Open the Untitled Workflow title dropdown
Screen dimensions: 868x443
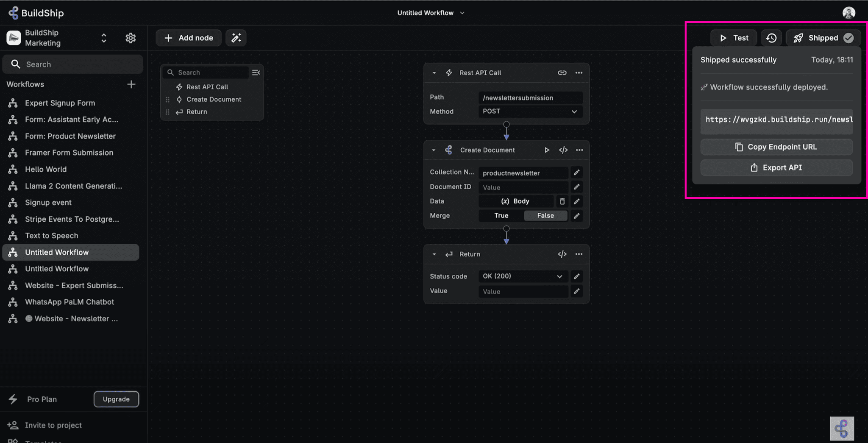(x=462, y=13)
